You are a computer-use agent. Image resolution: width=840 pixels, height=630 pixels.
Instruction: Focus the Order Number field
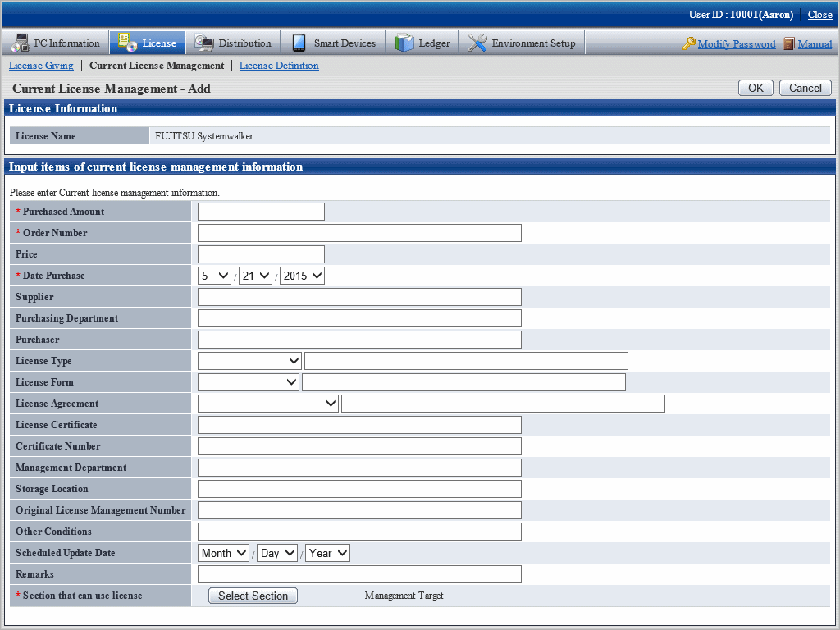tap(359, 233)
